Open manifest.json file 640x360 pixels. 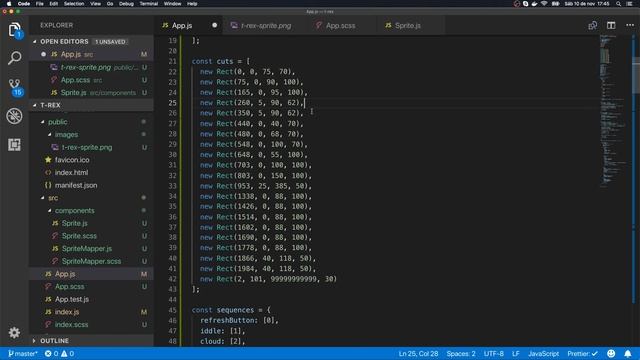coord(91,185)
